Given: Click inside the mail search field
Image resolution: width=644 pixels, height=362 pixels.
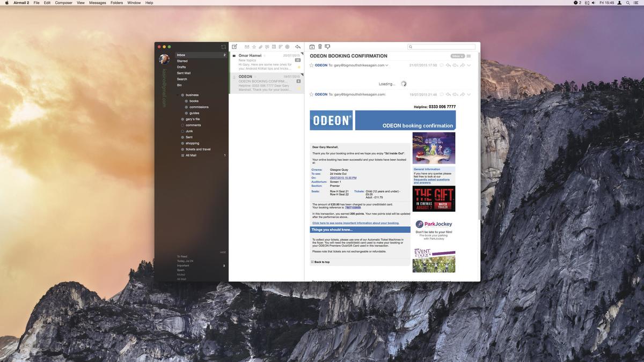Looking at the screenshot, I should [441, 47].
